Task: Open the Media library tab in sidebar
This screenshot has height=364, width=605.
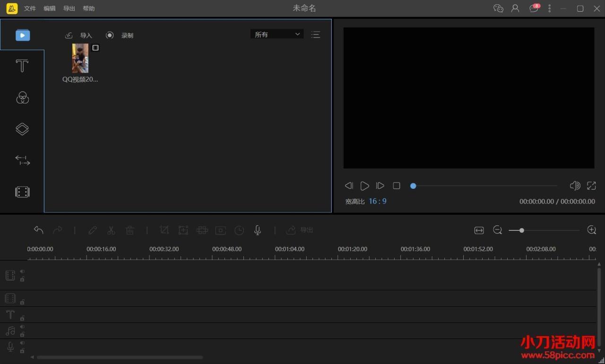Action: 23,35
